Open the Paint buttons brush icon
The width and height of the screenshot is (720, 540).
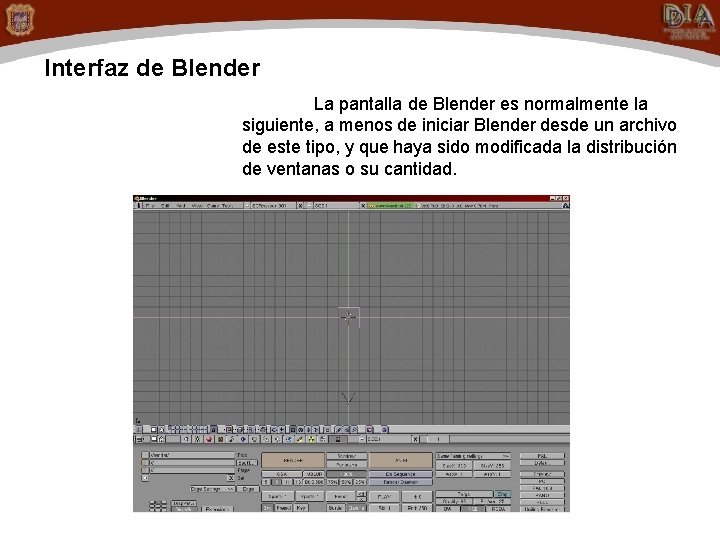[300, 439]
